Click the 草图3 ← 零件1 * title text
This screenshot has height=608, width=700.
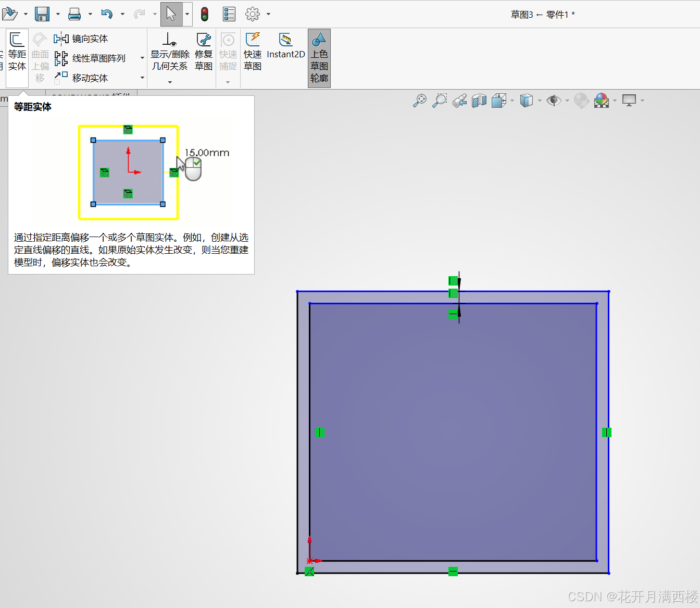543,15
